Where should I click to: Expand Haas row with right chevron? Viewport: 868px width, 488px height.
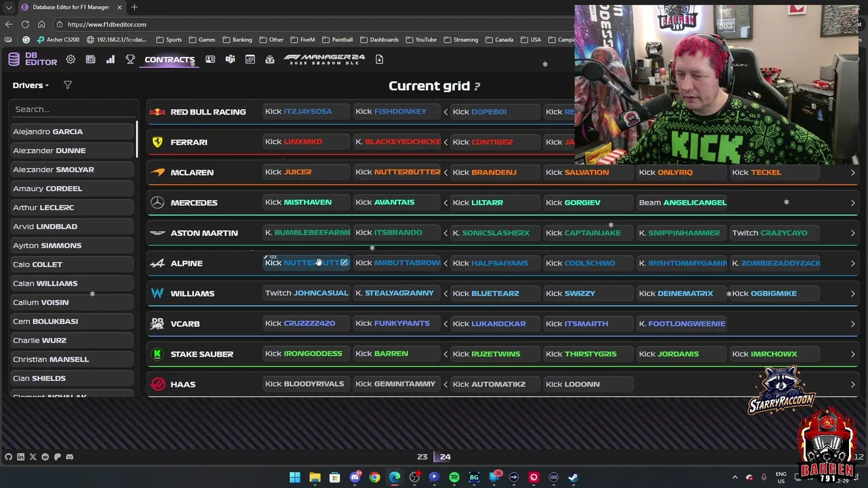point(852,384)
